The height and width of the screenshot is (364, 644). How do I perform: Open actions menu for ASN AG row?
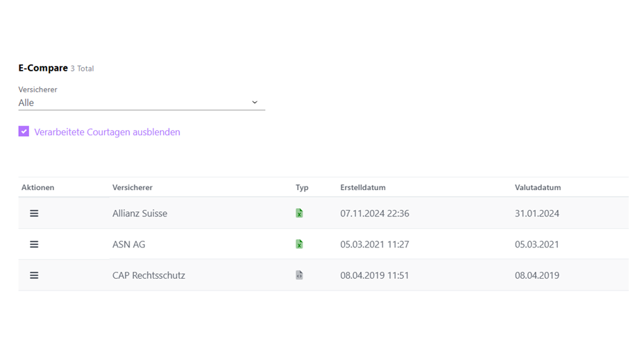click(34, 244)
